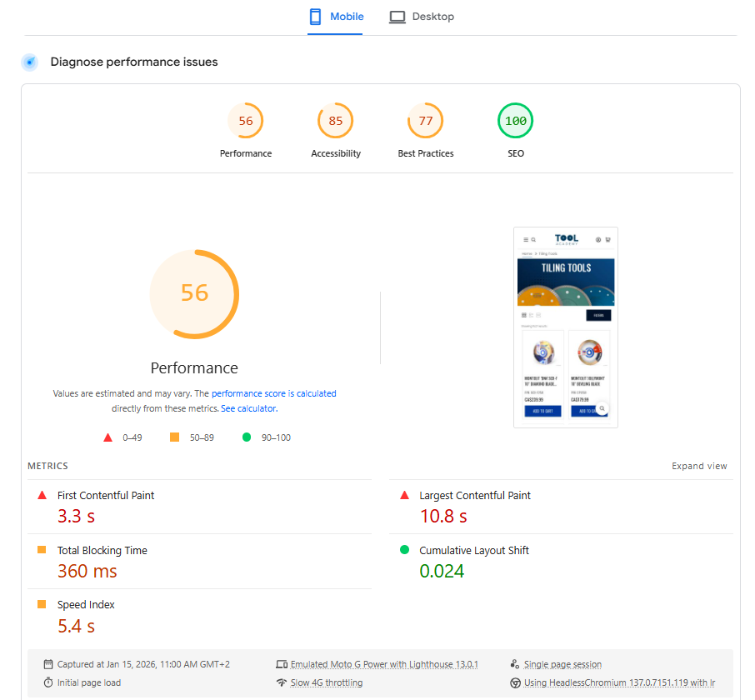Click the calendar icon next to Captured at
Viewport: 755px width, 700px height.
(x=48, y=664)
